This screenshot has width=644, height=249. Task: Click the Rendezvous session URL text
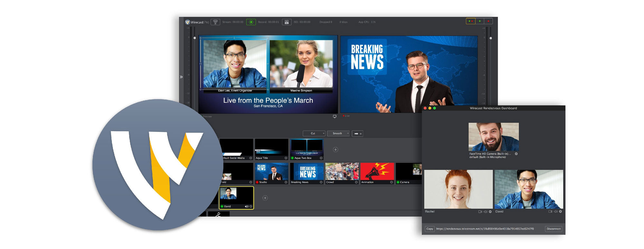(x=485, y=229)
